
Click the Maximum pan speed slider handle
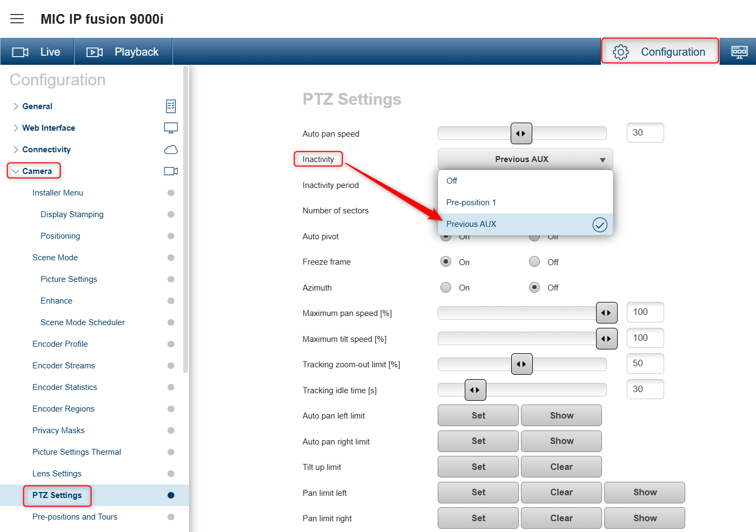pos(607,313)
